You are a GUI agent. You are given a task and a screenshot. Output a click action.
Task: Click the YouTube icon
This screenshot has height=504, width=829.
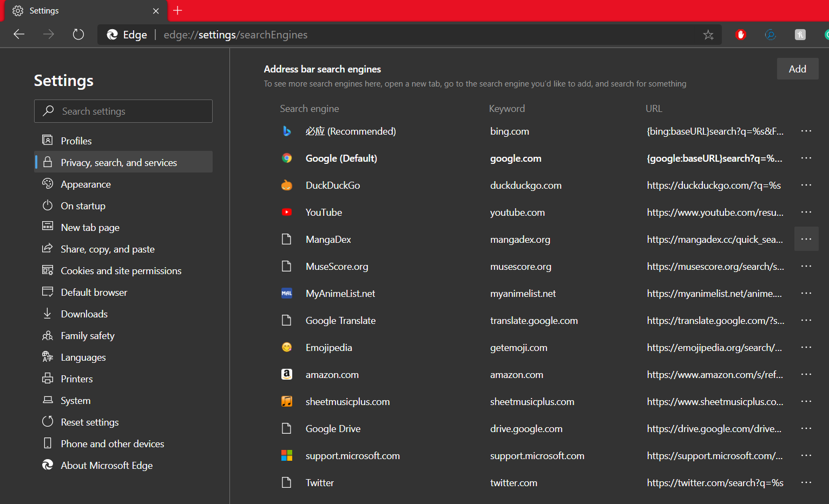pos(287,213)
